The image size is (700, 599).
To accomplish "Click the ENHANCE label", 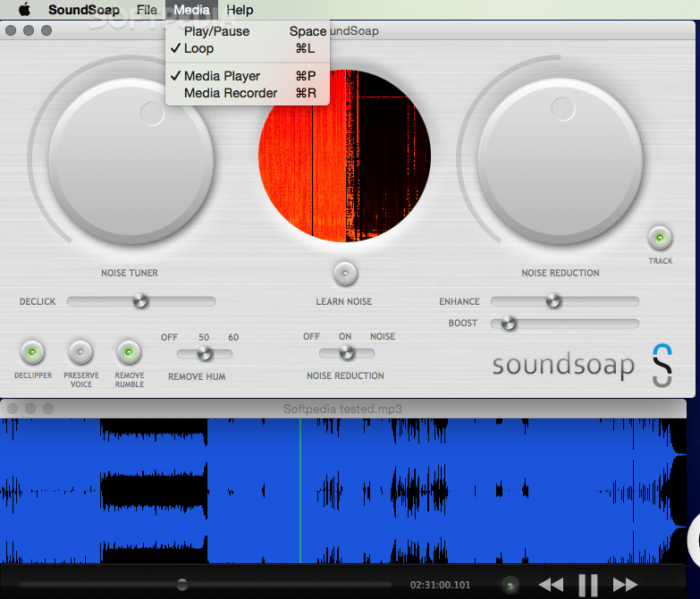I will [460, 301].
